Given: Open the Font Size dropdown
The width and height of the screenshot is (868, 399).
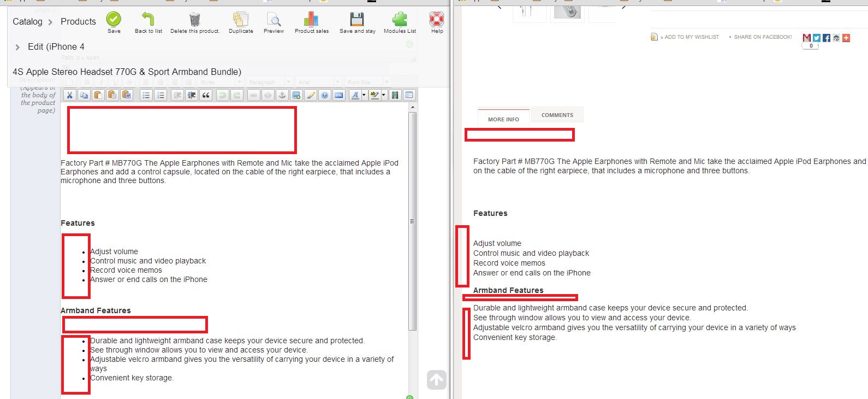Looking at the screenshot, I should 367,82.
